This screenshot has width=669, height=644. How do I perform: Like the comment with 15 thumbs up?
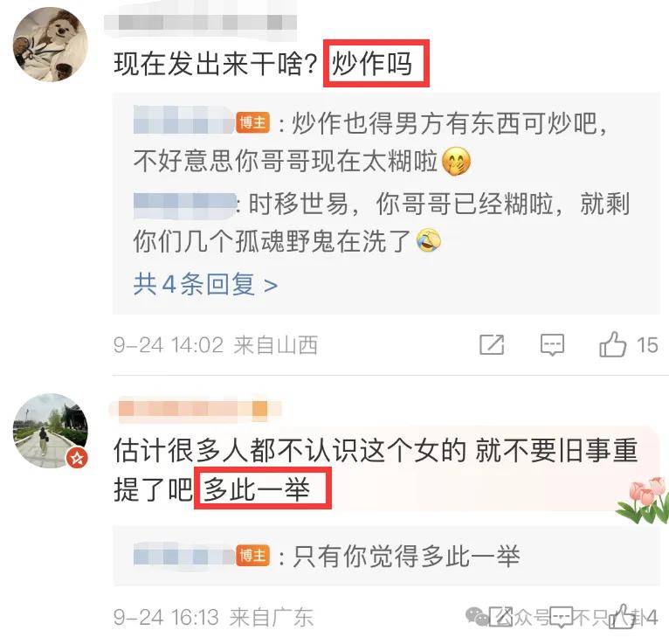point(613,344)
